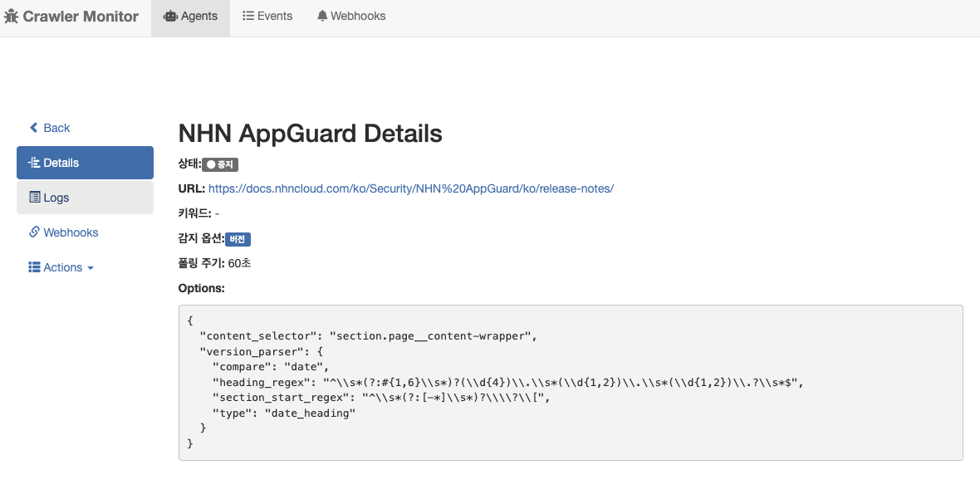
Task: Click the 상태 label text
Action: (x=189, y=164)
